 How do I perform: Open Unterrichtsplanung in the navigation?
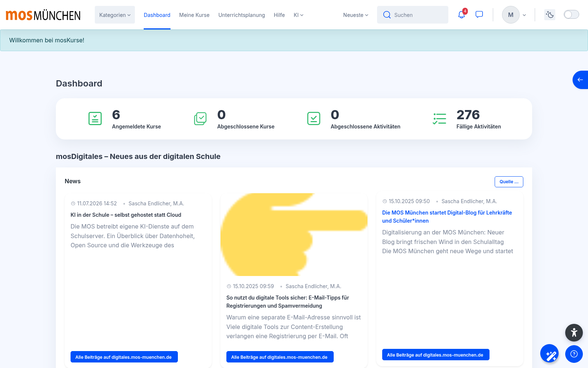pos(241,15)
